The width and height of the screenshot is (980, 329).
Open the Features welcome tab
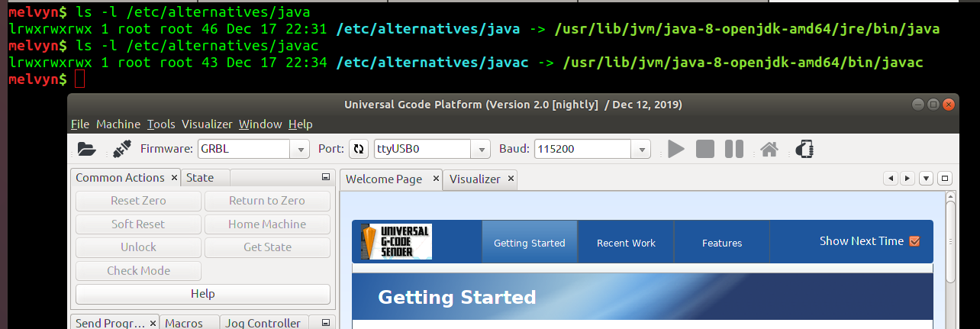pos(722,243)
